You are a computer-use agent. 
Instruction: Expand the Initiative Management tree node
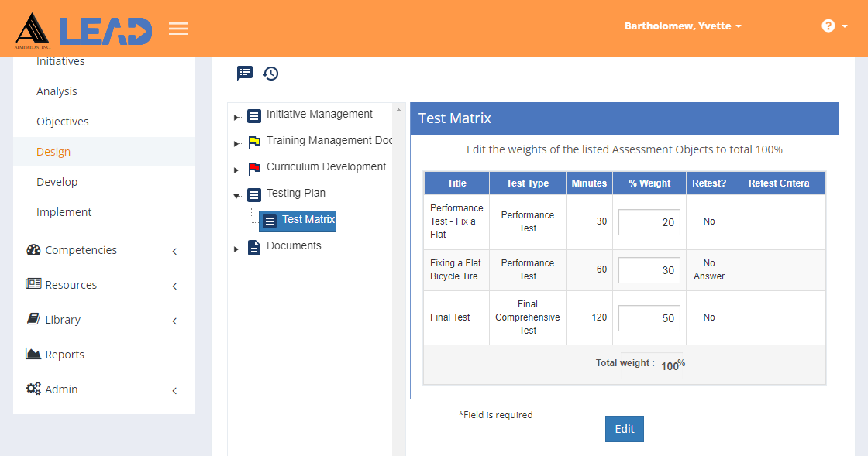pyautogui.click(x=236, y=117)
